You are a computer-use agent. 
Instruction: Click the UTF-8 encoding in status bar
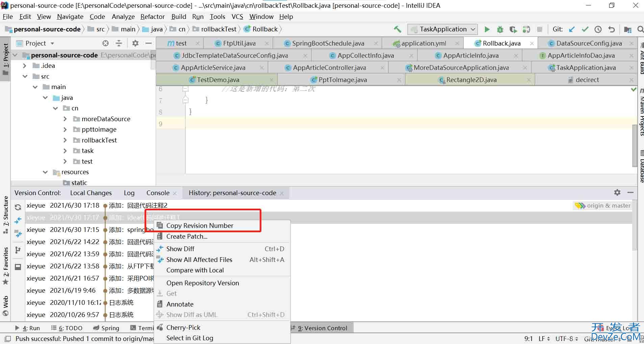[566, 338]
